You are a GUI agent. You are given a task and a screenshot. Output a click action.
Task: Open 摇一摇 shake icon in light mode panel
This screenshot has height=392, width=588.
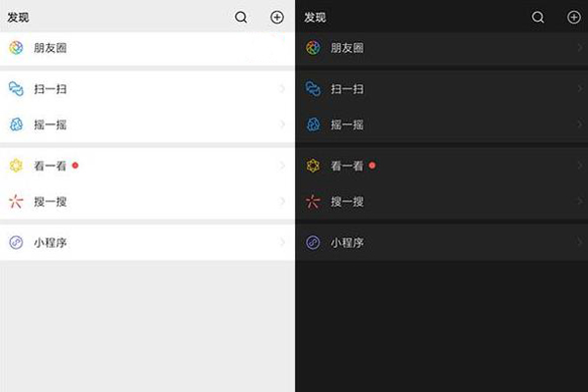coord(16,124)
